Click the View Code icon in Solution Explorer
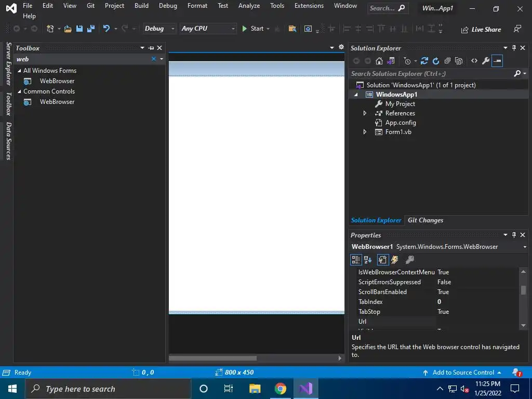This screenshot has height=399, width=532. tap(474, 61)
